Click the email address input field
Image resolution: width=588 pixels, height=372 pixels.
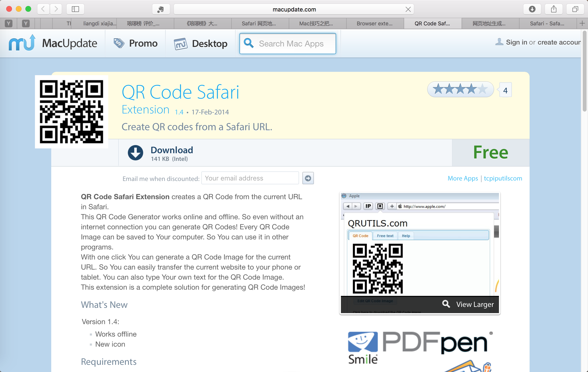pos(250,178)
